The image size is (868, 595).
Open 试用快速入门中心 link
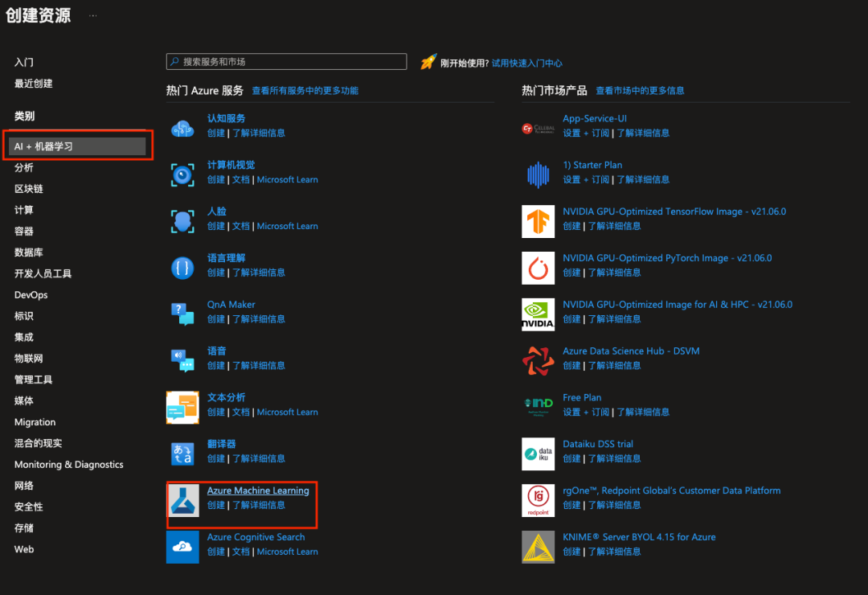click(526, 64)
